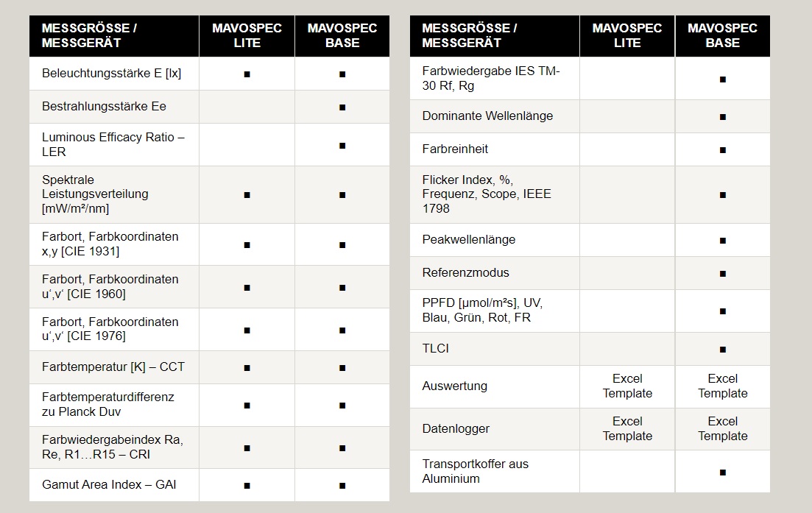Image resolution: width=812 pixels, height=513 pixels.
Task: Click the Mavospec Base marker for Bestrahlungsstärke Ee
Action: pyautogui.click(x=342, y=107)
